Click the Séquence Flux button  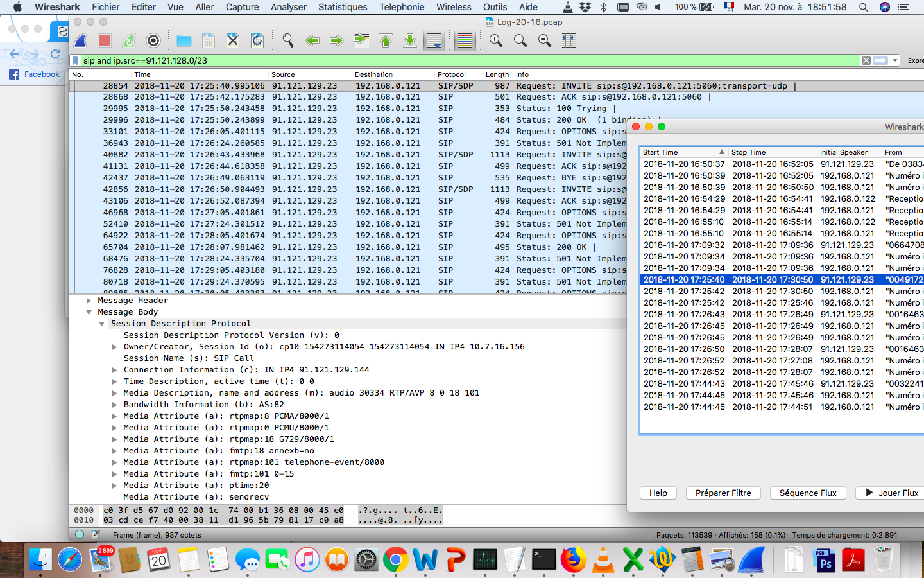(808, 493)
